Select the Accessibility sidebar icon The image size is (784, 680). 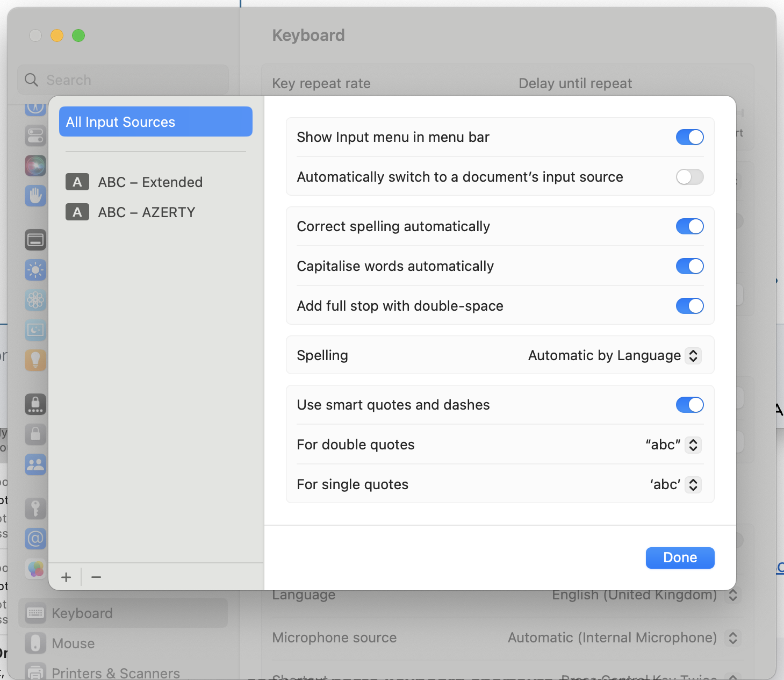tap(35, 196)
